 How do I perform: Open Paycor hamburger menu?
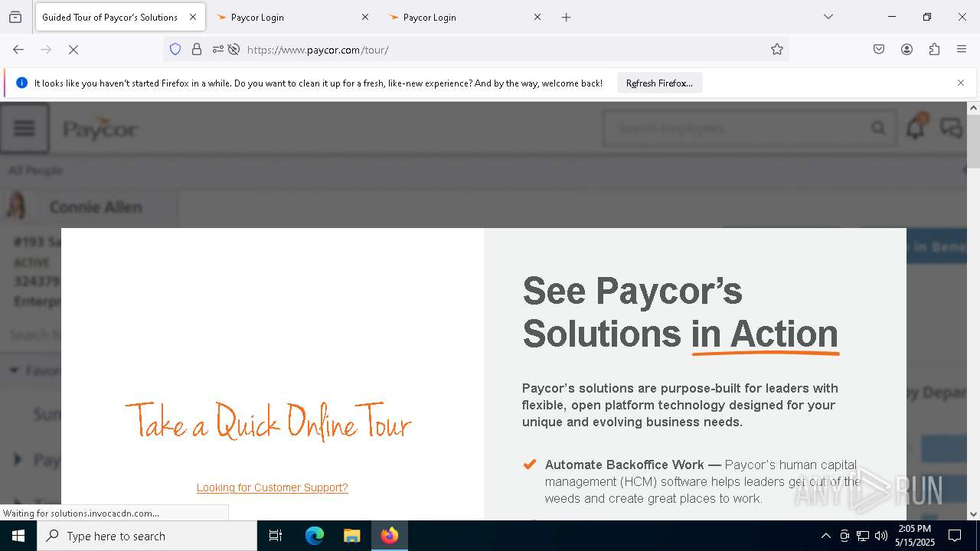click(x=24, y=128)
